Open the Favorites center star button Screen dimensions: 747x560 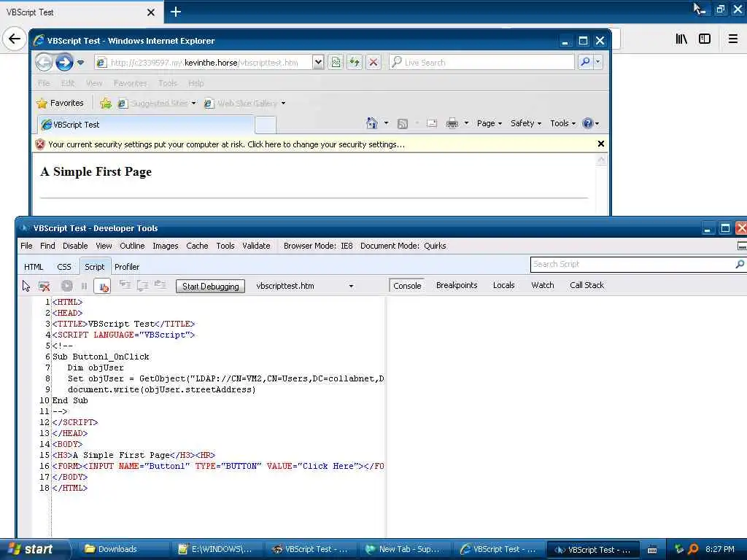click(x=60, y=103)
